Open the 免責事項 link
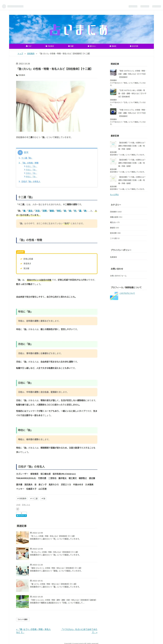The width and height of the screenshot is (163, 644). (113, 257)
